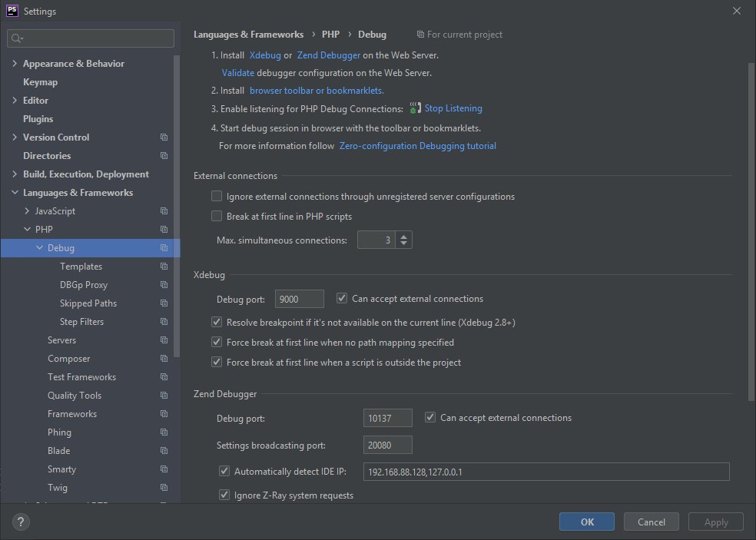Viewport: 756px width, 540px height.
Task: Increase max simultaneous connections with up arrow
Action: [x=403, y=236]
